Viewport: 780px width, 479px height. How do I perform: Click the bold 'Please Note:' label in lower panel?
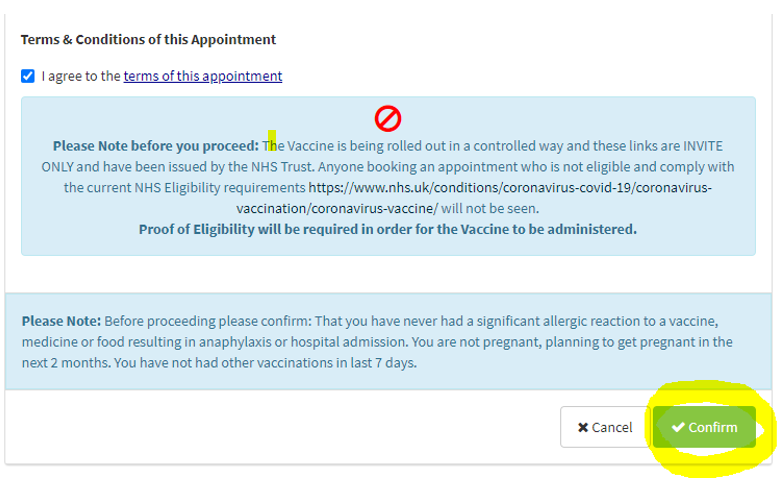tap(61, 321)
